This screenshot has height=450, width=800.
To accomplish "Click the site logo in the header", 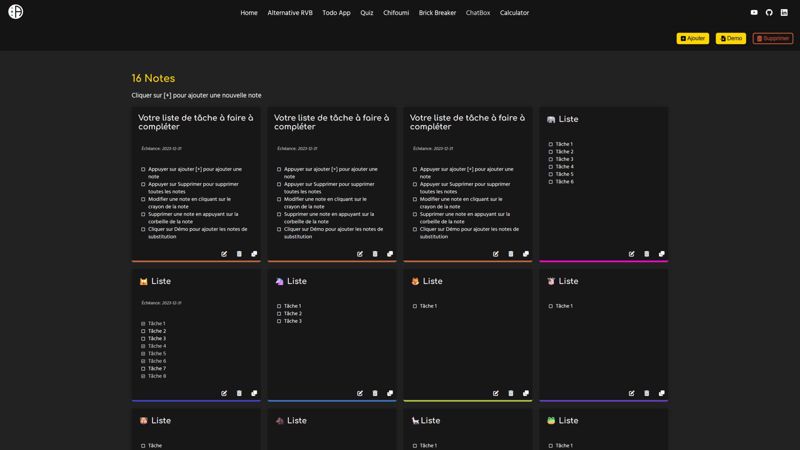I will [15, 12].
